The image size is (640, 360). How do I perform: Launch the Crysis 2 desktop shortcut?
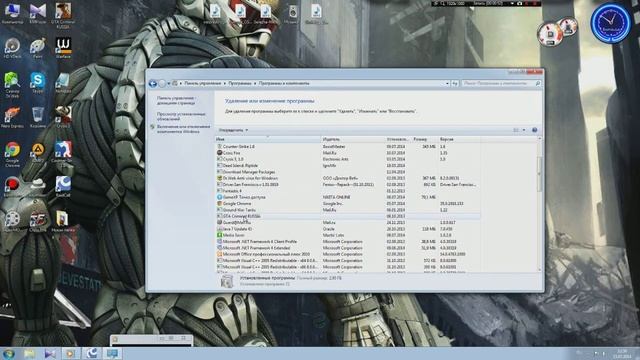(x=63, y=118)
